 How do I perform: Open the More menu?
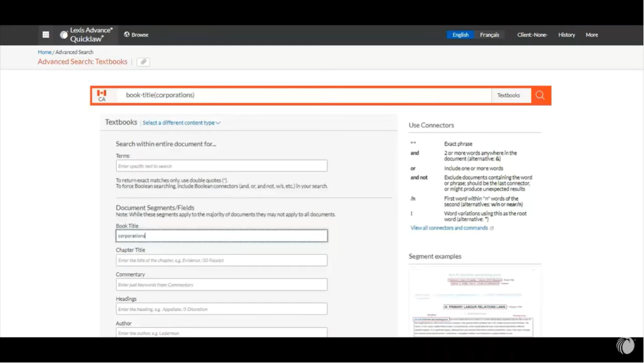(x=592, y=35)
